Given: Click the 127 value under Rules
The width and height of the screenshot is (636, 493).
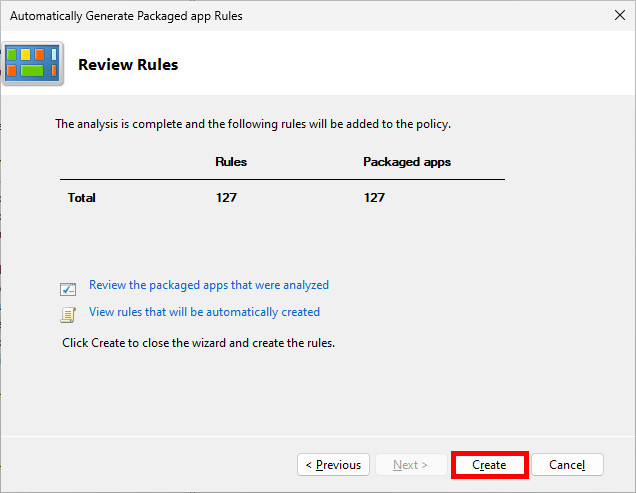Looking at the screenshot, I should tap(226, 198).
